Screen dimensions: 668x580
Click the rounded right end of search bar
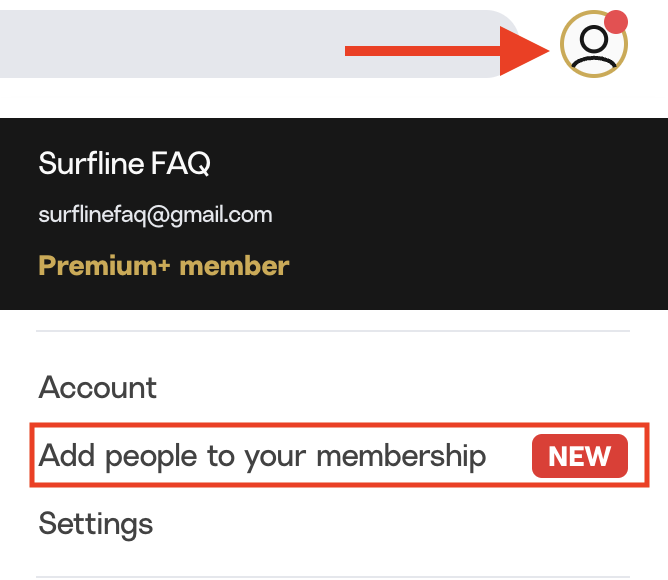click(x=503, y=44)
